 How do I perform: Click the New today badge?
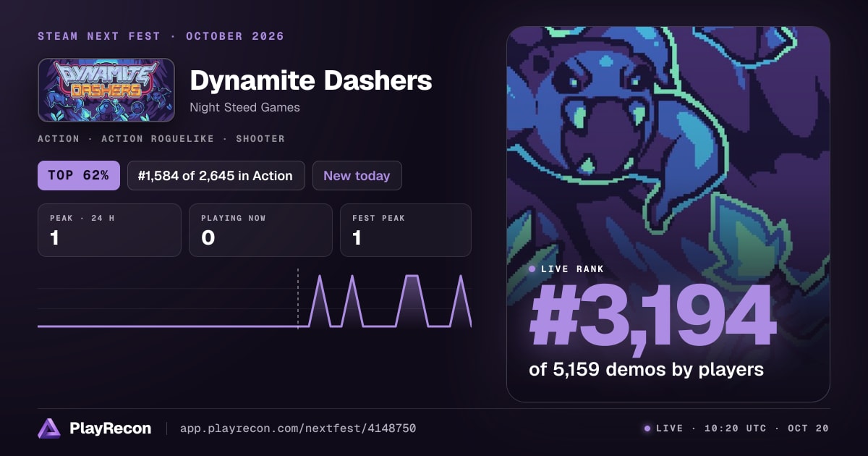357,175
